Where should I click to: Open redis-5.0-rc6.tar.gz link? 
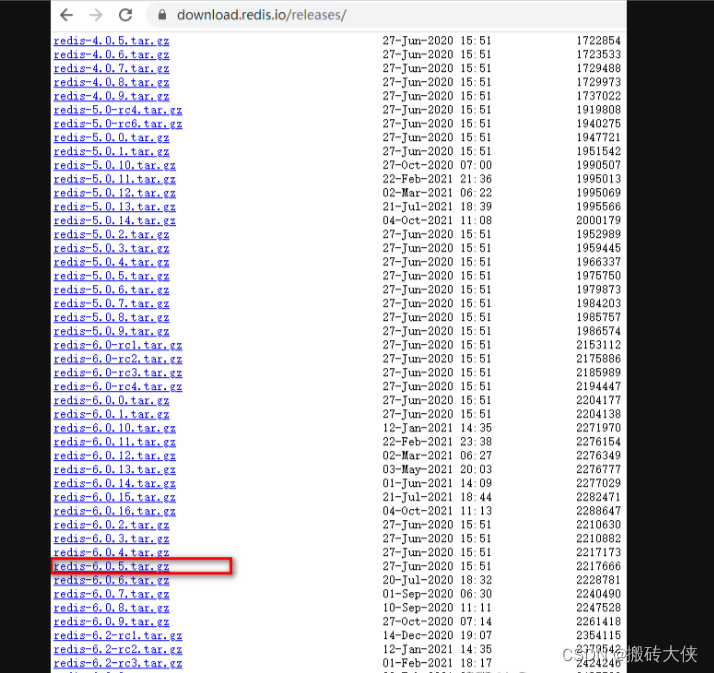[x=118, y=124]
